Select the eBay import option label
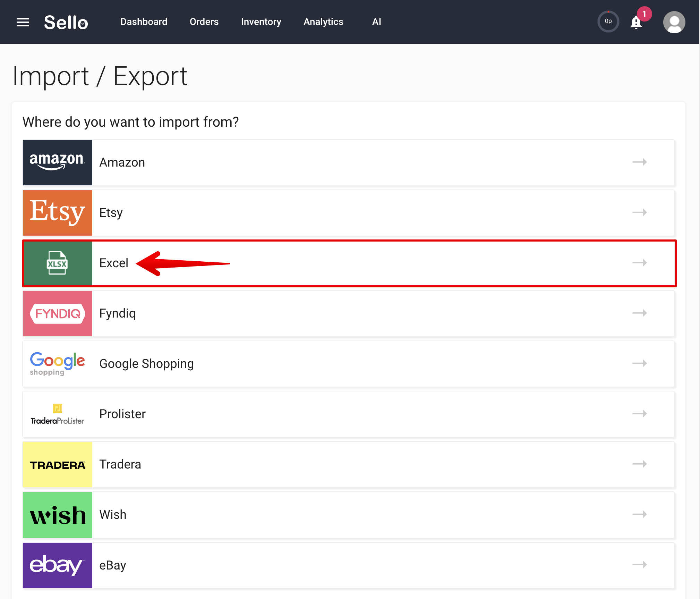Screen dimensions: 700x599 pyautogui.click(x=113, y=565)
